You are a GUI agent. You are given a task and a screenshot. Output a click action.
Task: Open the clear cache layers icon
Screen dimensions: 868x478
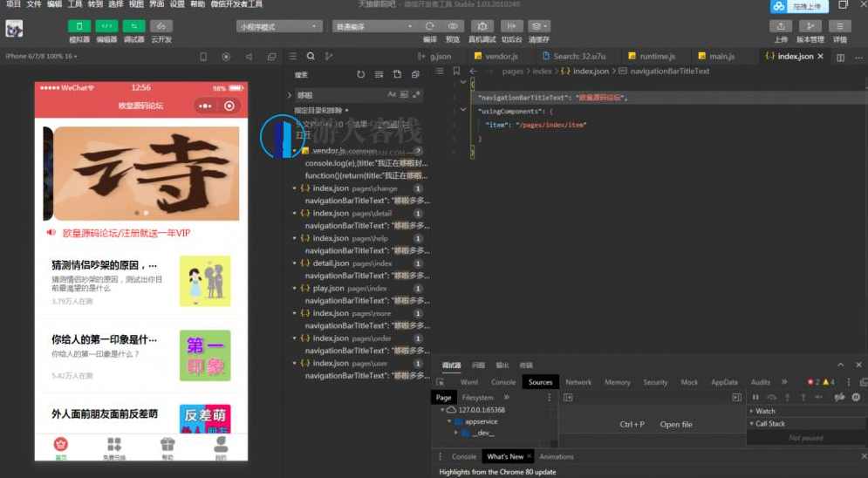[539, 26]
